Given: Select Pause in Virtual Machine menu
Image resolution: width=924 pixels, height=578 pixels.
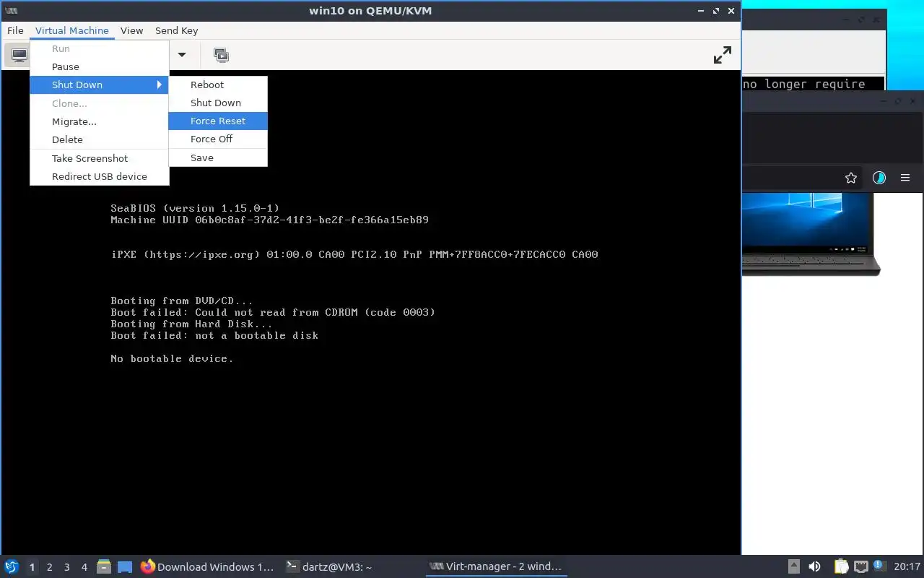Looking at the screenshot, I should click(x=100, y=66).
